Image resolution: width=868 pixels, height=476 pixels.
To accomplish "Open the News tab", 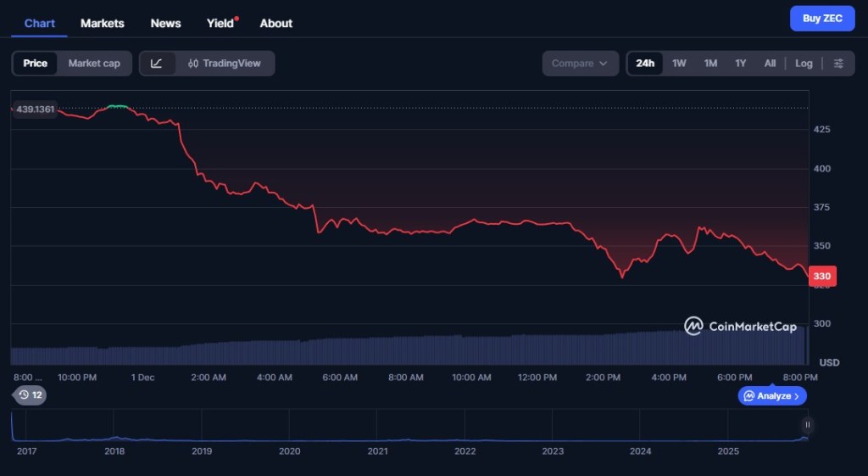I will tap(165, 23).
